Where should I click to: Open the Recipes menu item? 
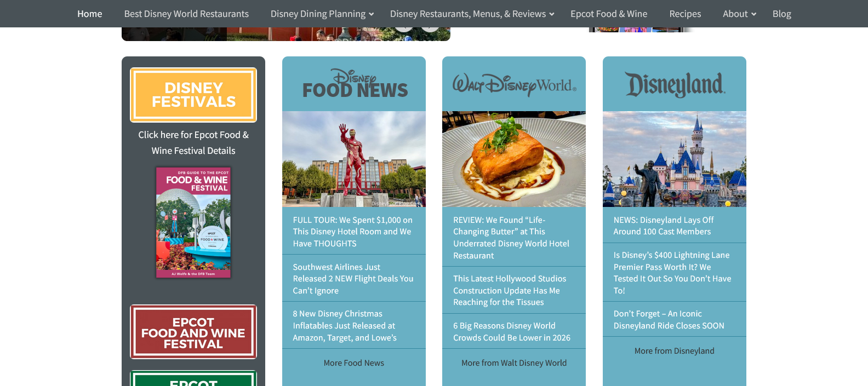(x=685, y=14)
